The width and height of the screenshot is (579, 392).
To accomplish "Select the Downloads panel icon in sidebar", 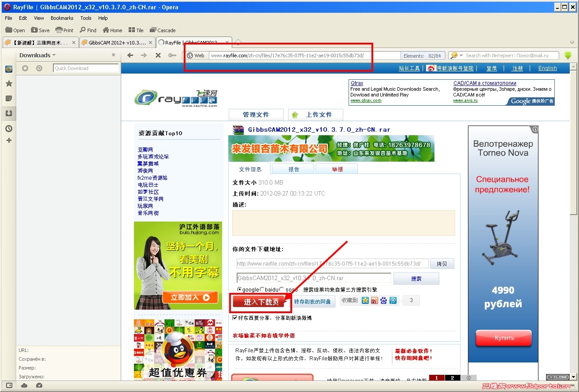I will (8, 113).
